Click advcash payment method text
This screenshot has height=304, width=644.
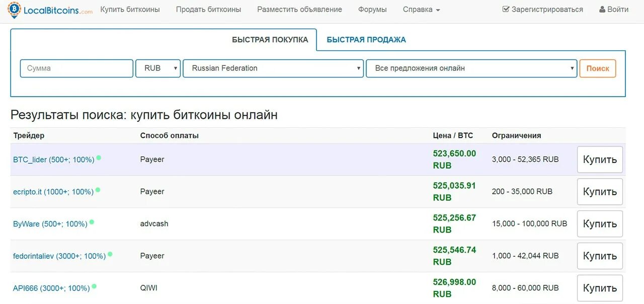click(154, 224)
